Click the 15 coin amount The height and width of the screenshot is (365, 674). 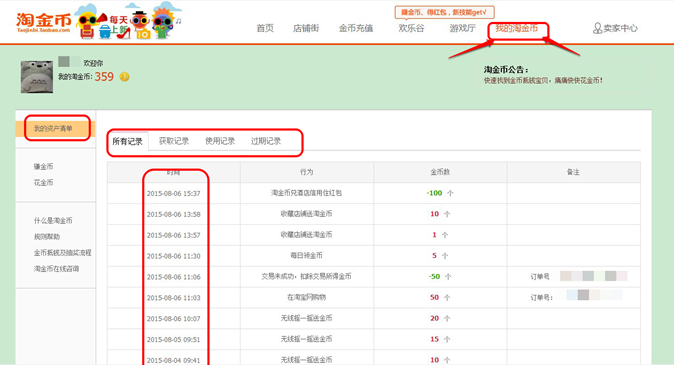coord(435,339)
